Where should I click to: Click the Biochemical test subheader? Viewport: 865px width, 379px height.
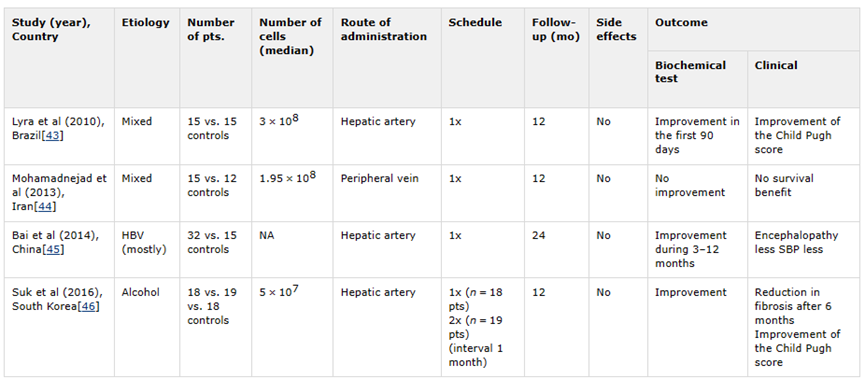pyautogui.click(x=691, y=72)
